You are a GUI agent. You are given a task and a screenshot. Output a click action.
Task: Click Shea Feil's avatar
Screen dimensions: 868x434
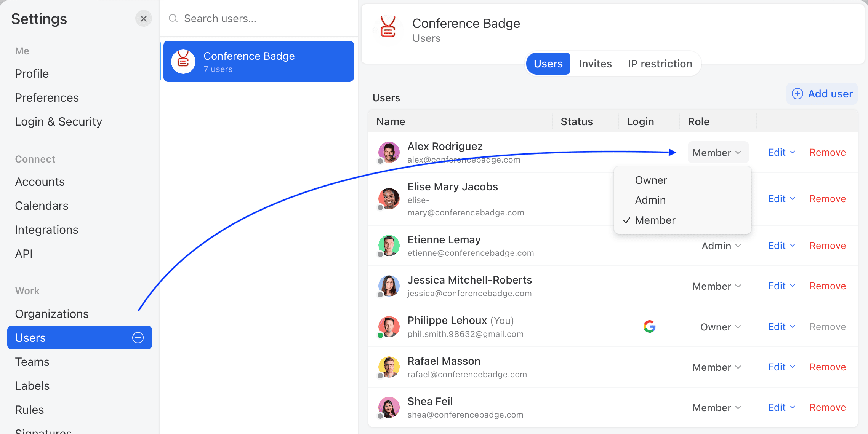389,407
